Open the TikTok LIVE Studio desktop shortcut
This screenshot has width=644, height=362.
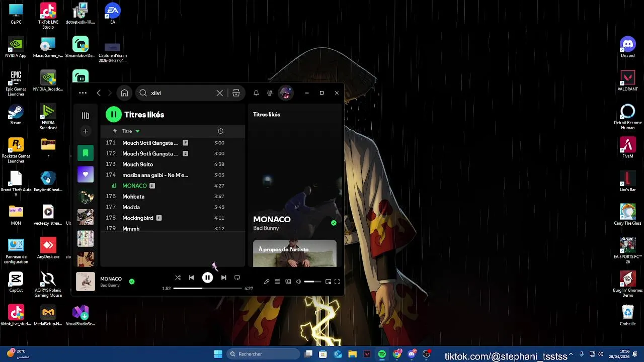tap(48, 16)
